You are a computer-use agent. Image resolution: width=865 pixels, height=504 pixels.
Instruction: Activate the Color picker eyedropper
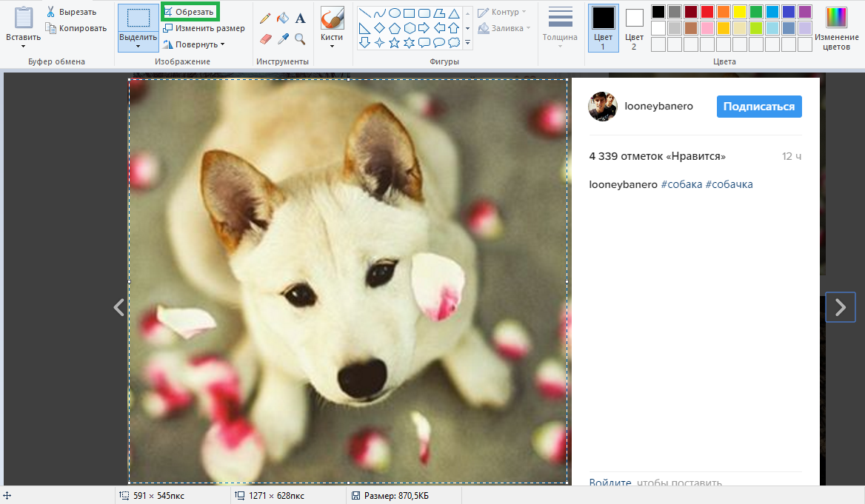(x=282, y=38)
